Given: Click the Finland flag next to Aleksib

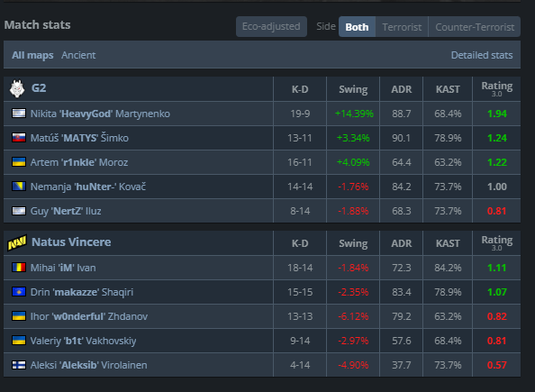Looking at the screenshot, I should 19,365.
